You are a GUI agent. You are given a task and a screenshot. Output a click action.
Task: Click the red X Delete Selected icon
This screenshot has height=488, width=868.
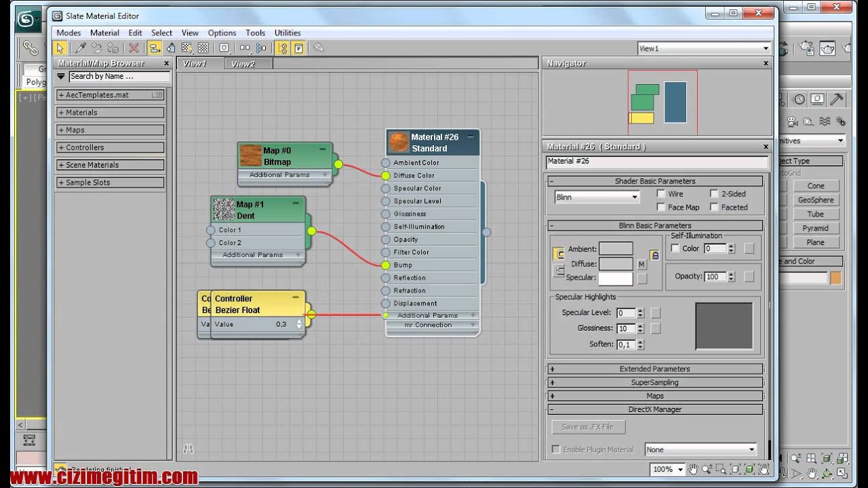(134, 48)
